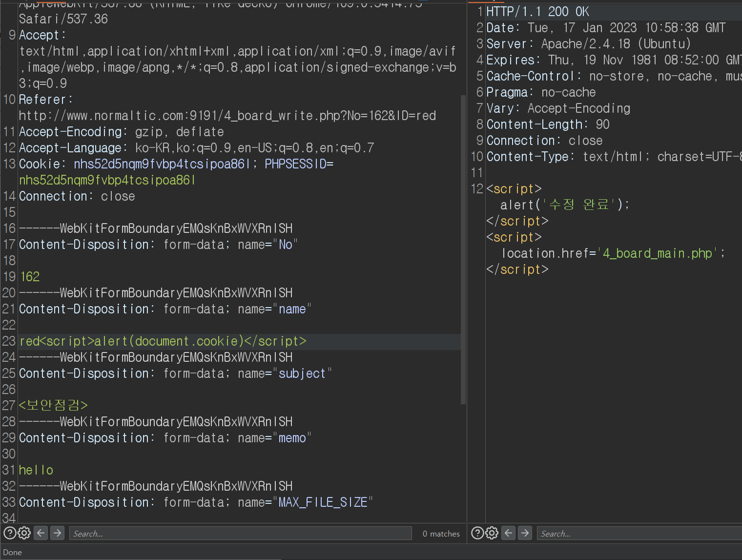Click the Accept-Language header line
The width and height of the screenshot is (742, 560).
pyautogui.click(x=197, y=148)
